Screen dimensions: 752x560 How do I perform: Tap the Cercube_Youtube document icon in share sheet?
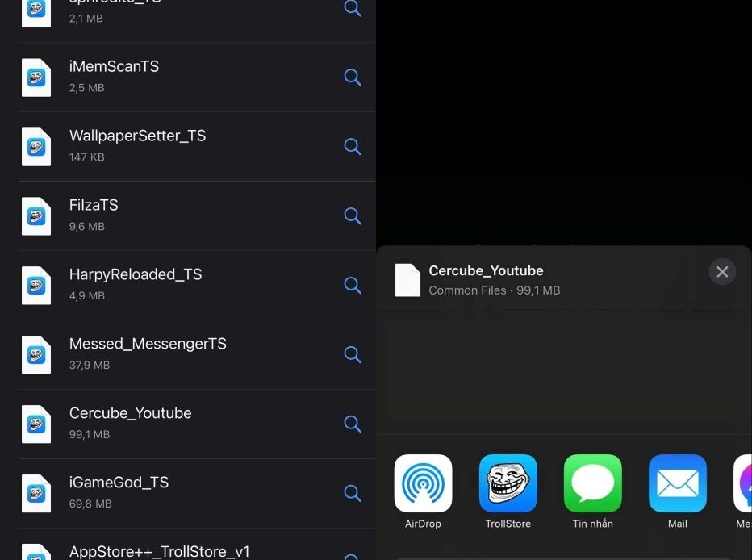407,280
